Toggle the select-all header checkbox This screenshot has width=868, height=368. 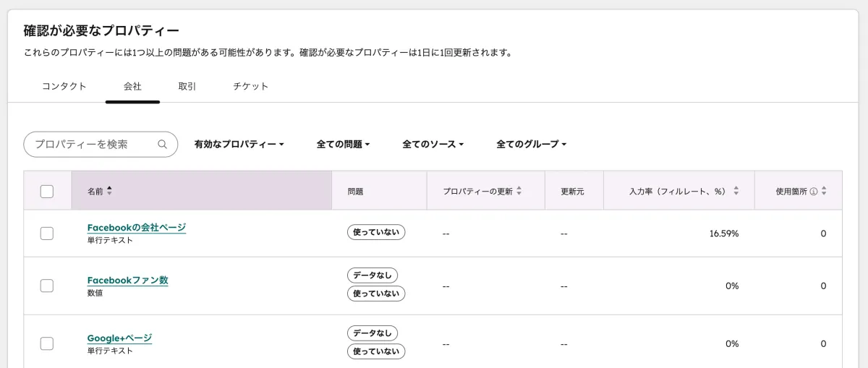click(47, 192)
